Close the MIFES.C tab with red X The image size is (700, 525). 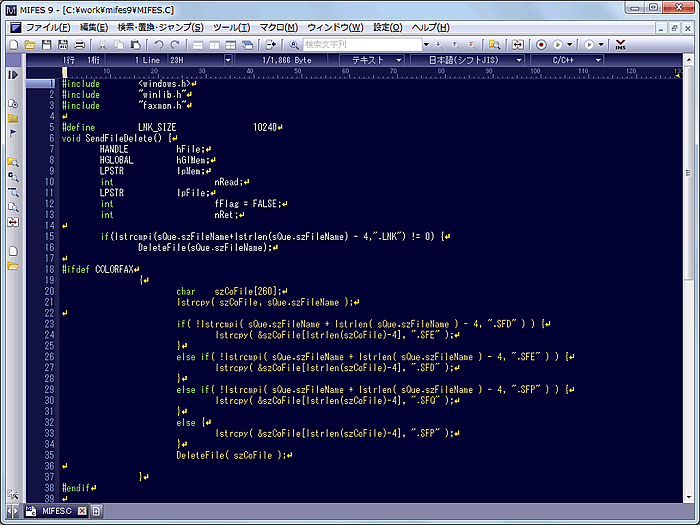[82, 511]
